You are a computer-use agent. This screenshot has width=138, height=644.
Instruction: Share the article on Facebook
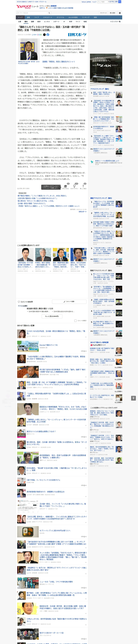[x=48, y=35]
